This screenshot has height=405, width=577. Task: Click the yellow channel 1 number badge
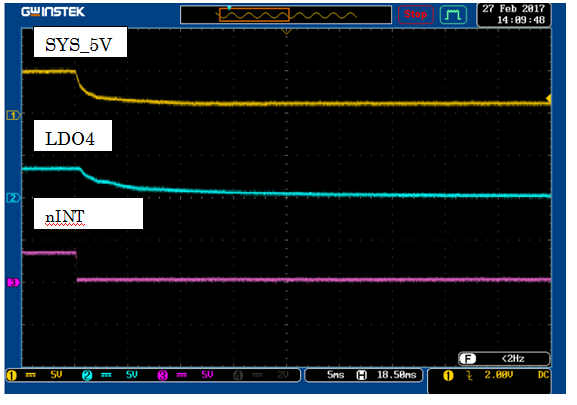coord(12,376)
